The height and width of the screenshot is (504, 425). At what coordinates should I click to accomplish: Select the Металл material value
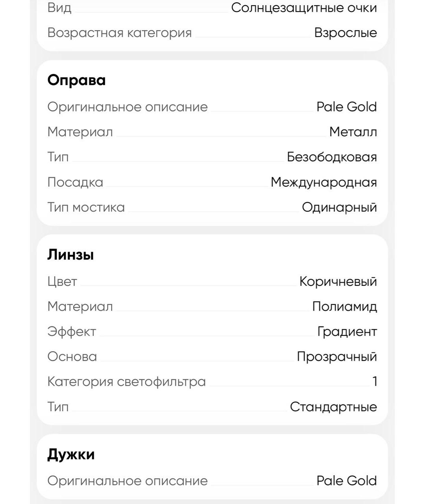(353, 132)
